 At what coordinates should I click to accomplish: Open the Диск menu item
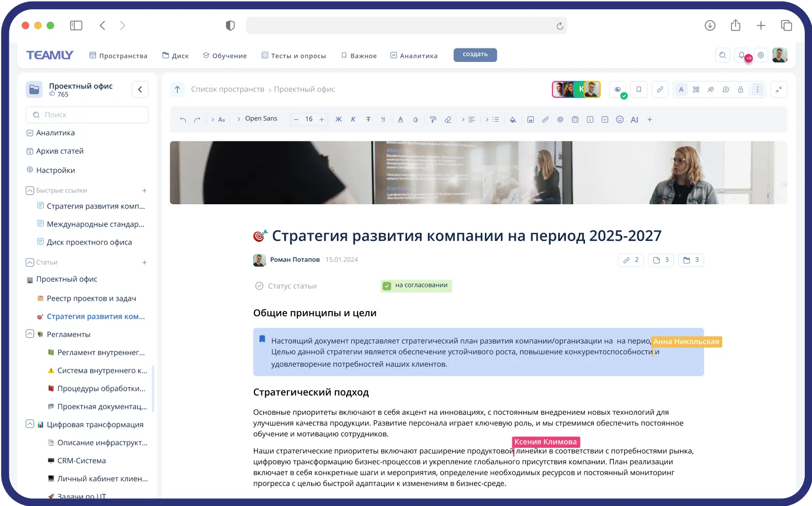(175, 56)
